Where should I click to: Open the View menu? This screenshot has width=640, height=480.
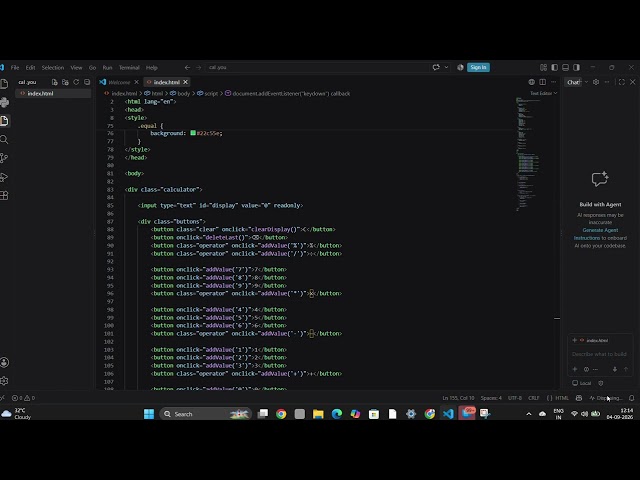76,67
